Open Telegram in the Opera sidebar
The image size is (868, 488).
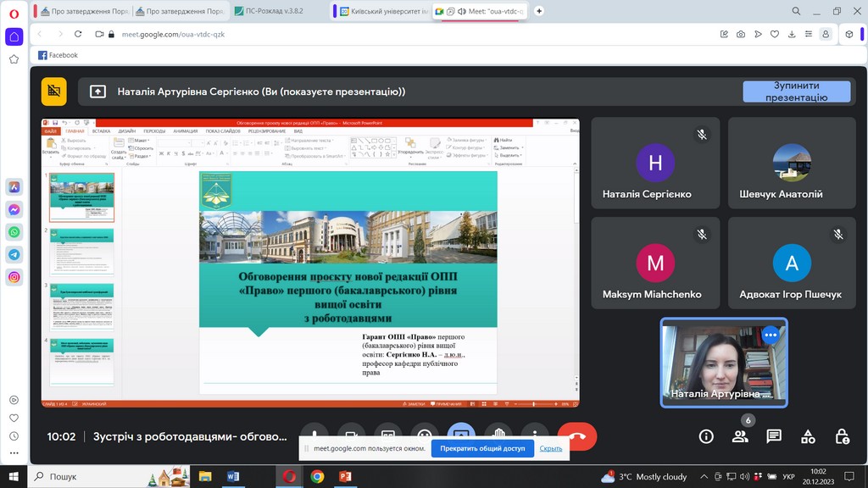coord(14,254)
